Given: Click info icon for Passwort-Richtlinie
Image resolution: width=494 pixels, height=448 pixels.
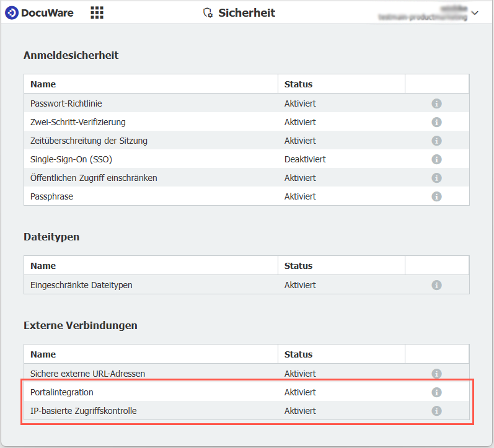Looking at the screenshot, I should tap(436, 103).
